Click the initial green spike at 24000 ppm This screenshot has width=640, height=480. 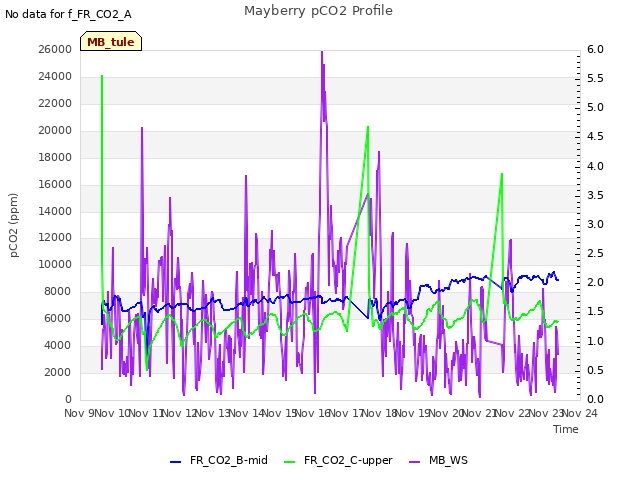click(x=102, y=76)
